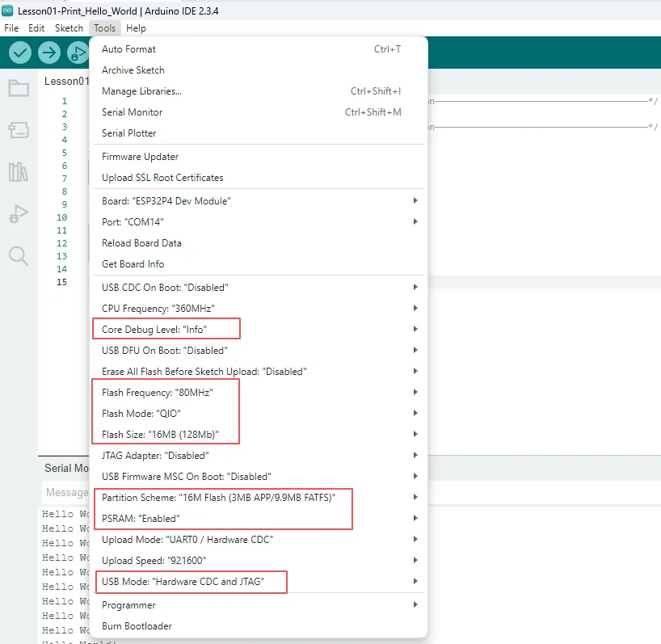Launch Serial Plotter from the menu
The height and width of the screenshot is (644, 661).
pos(258,133)
